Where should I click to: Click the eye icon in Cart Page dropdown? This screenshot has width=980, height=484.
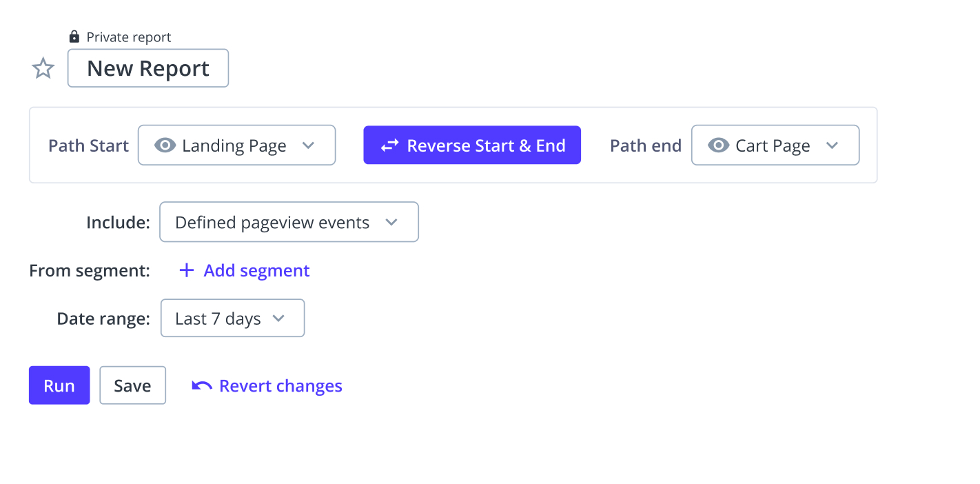click(x=719, y=145)
